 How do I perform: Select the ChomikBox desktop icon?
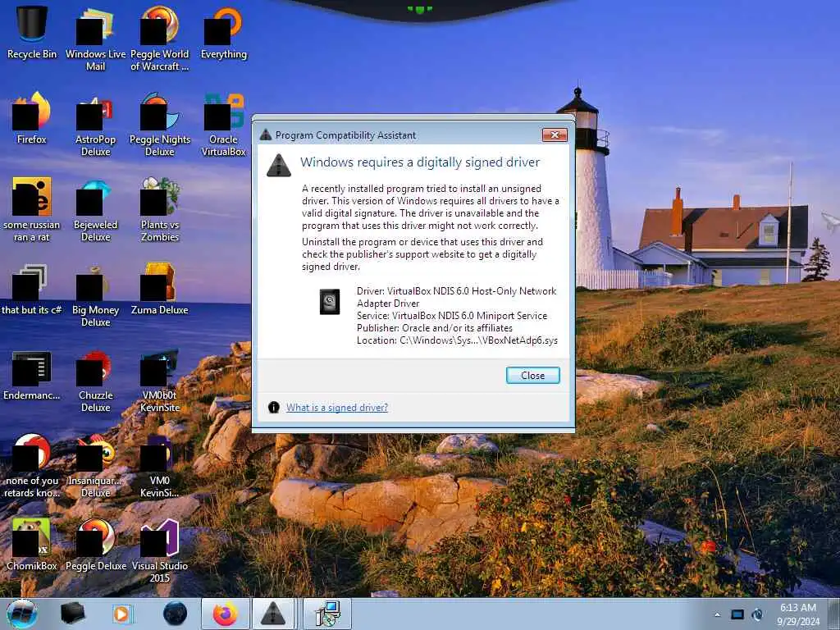point(32,545)
